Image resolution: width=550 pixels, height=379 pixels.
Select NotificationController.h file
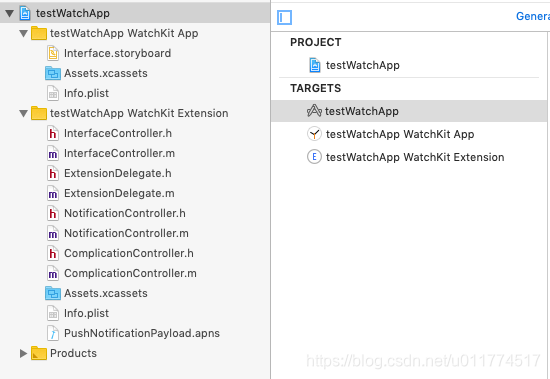pos(125,213)
